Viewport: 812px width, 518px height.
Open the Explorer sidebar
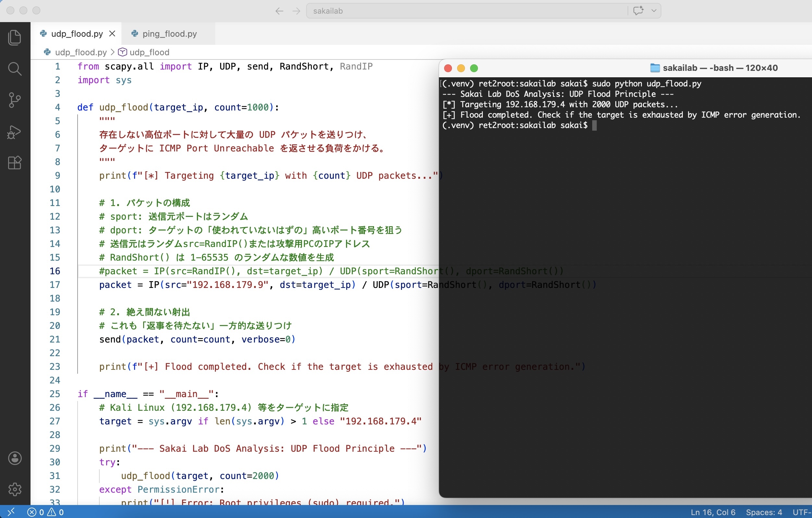[x=15, y=37]
